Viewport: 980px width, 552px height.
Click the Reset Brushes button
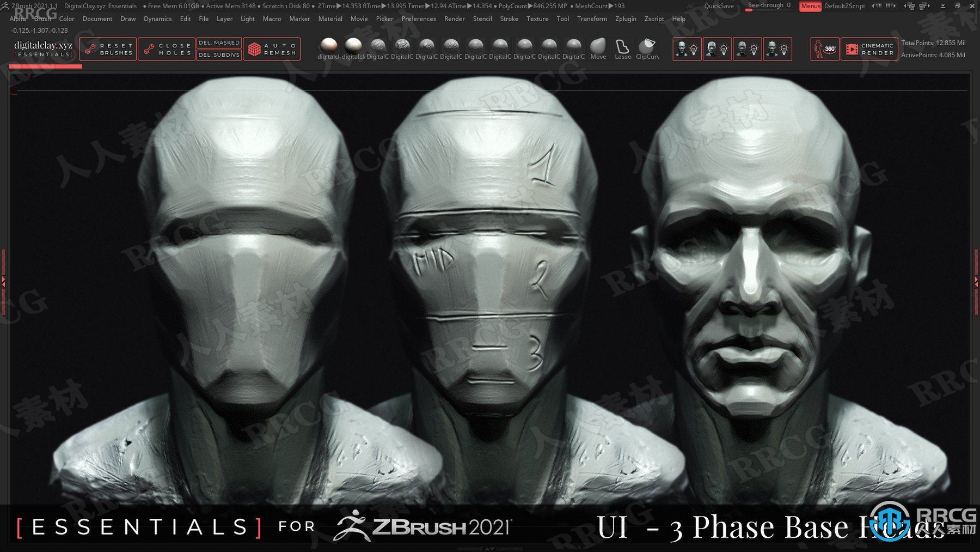(x=108, y=49)
